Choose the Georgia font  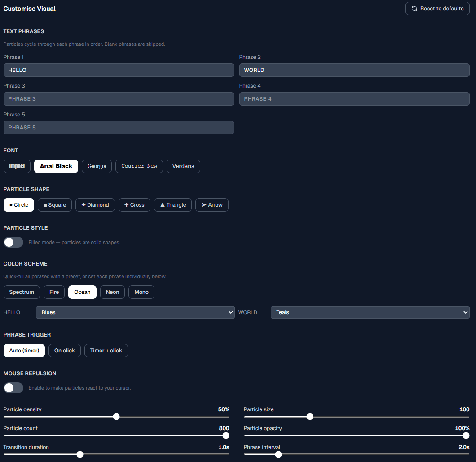(x=97, y=166)
